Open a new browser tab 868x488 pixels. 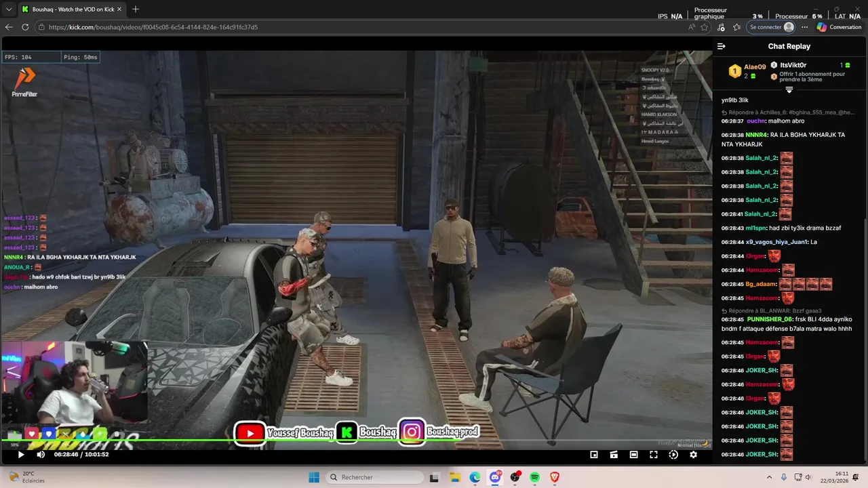[x=136, y=9]
